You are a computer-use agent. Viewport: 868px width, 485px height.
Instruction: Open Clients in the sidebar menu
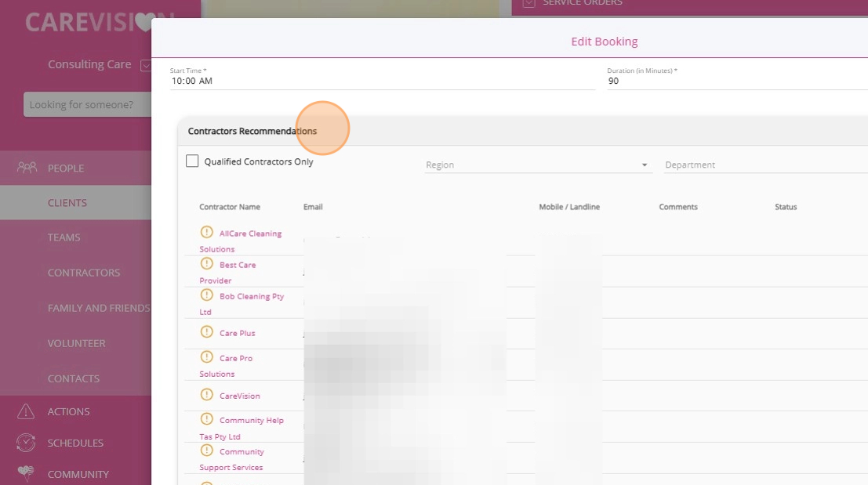point(67,203)
